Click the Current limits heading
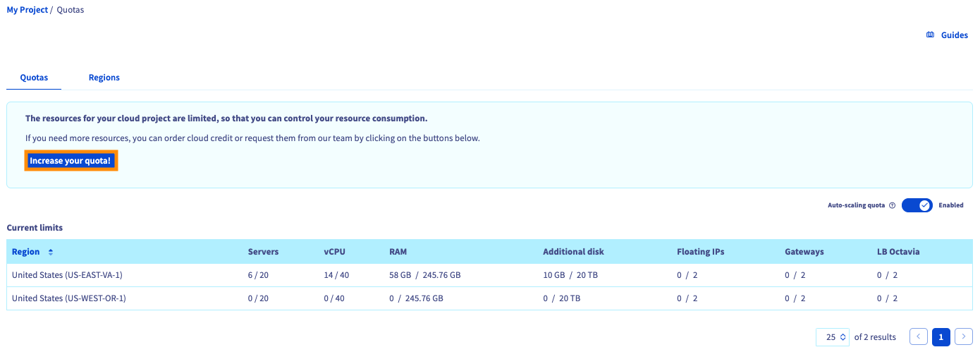The height and width of the screenshot is (352, 980). pos(35,228)
